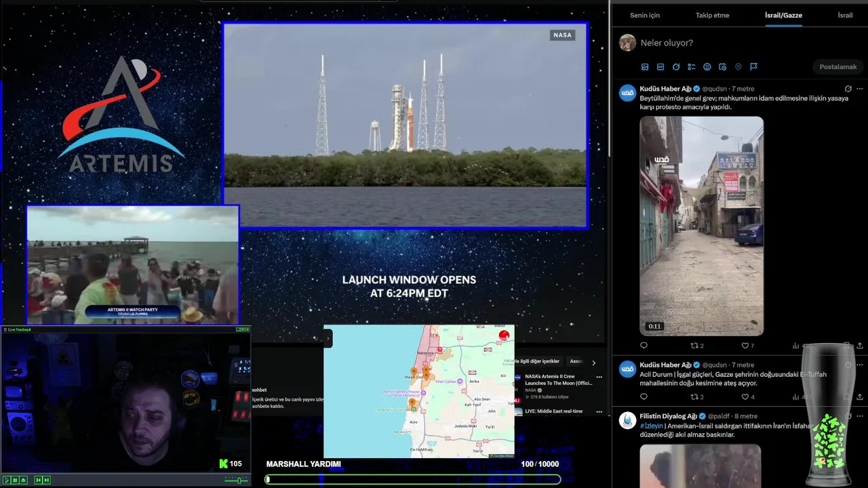Share the Beytüllahim strike video post
The image size is (868, 488).
[860, 346]
